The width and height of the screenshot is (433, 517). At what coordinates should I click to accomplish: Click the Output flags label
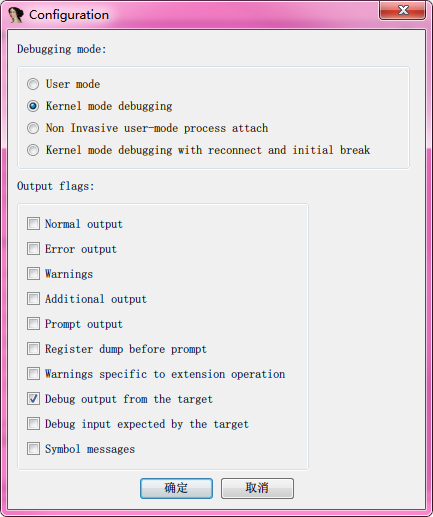pyautogui.click(x=56, y=186)
